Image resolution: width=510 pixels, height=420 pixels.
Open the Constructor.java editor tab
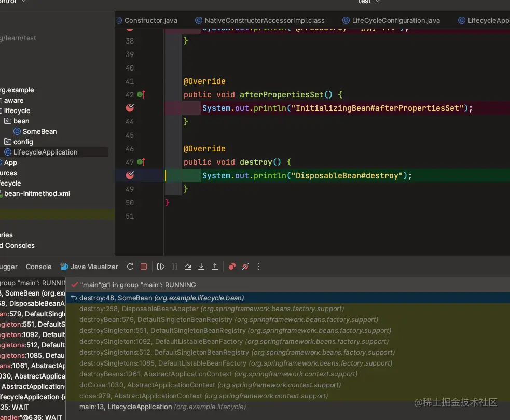tap(148, 20)
